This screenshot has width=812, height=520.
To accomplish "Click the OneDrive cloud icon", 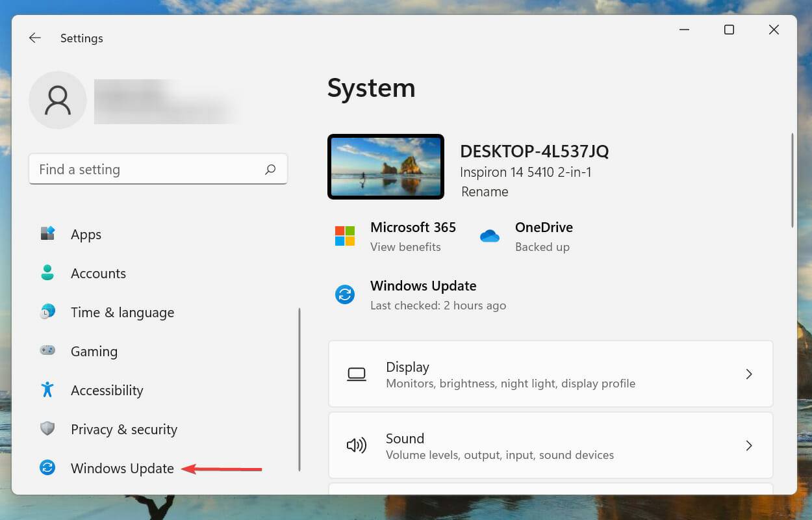I will (490, 236).
